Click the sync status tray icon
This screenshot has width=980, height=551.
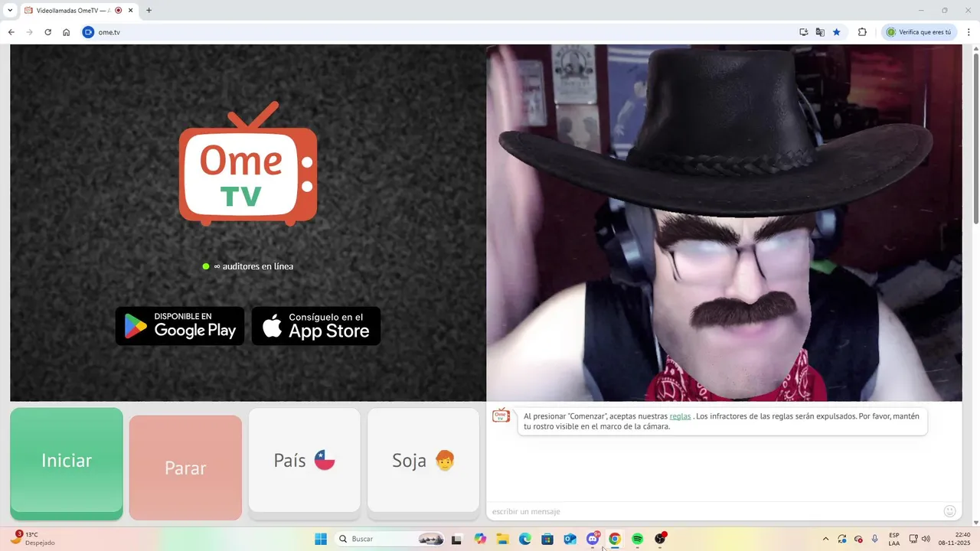coord(842,539)
